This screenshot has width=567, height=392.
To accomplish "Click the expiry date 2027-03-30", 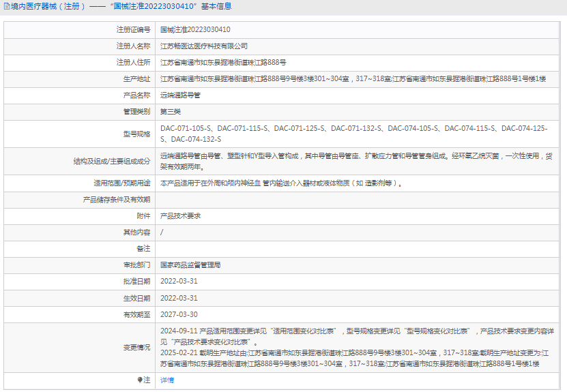I will (179, 314).
